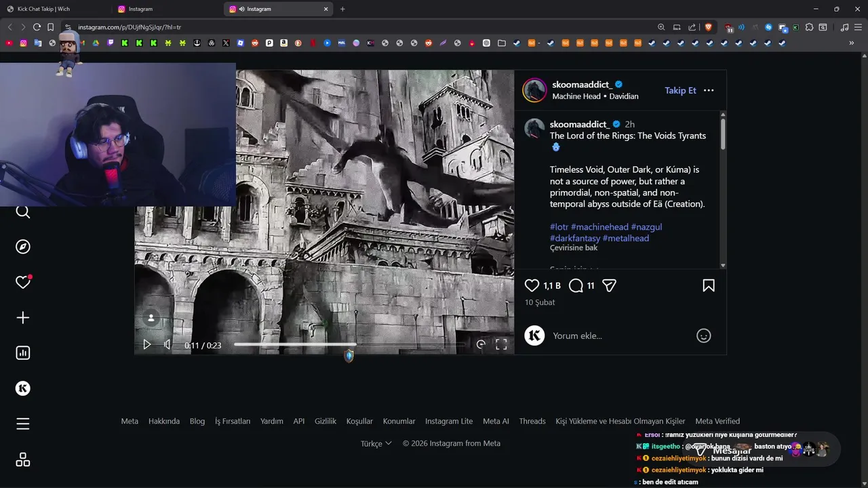Focus the Yorum ekle comment field

pos(620,335)
